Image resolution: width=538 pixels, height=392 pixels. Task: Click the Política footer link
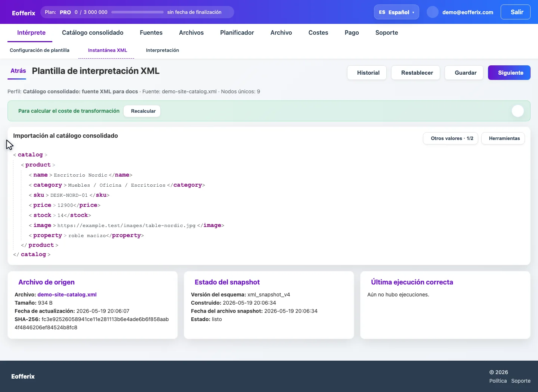(498, 381)
